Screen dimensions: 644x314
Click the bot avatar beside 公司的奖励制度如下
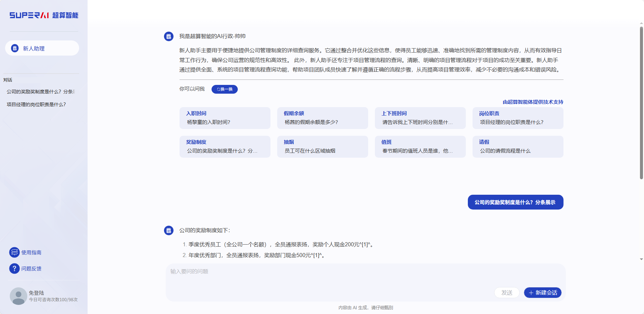[169, 230]
